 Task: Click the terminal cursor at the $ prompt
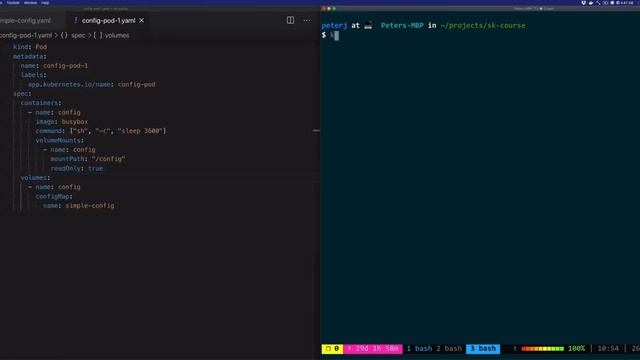(336, 36)
